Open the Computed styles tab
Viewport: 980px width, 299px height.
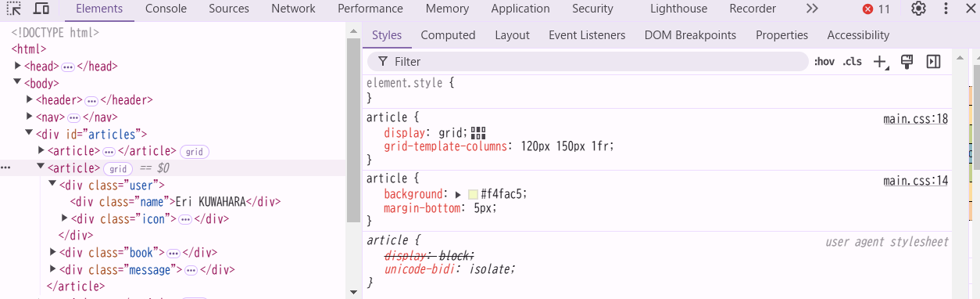448,35
